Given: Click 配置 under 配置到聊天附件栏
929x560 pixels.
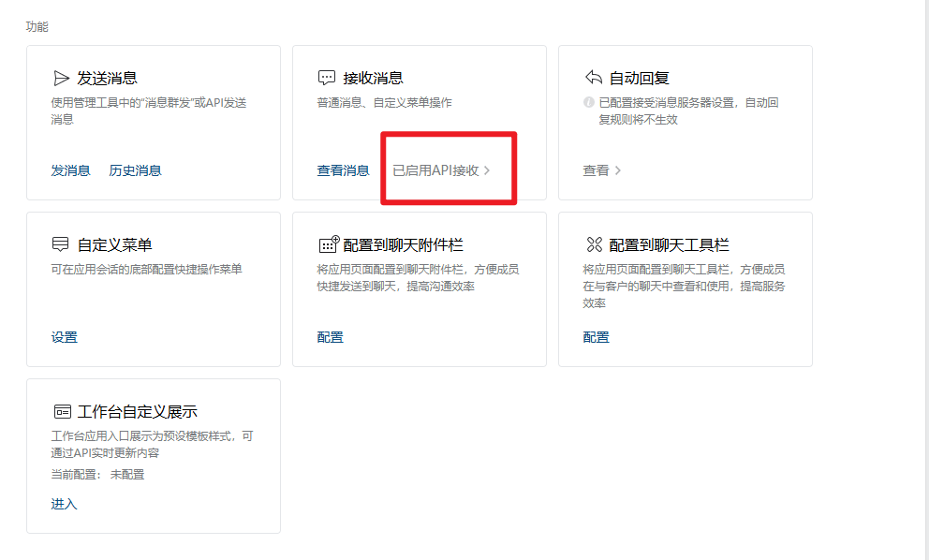Looking at the screenshot, I should (x=330, y=337).
